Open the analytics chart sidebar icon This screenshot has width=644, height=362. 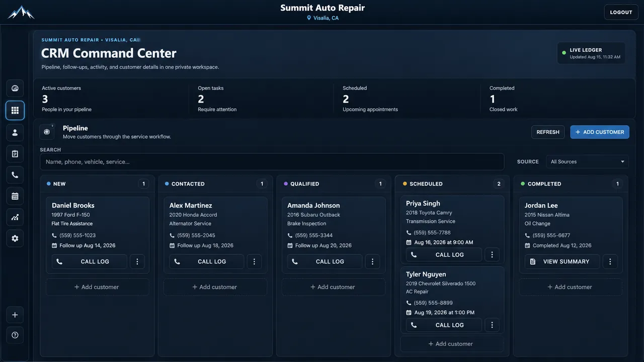point(15,217)
